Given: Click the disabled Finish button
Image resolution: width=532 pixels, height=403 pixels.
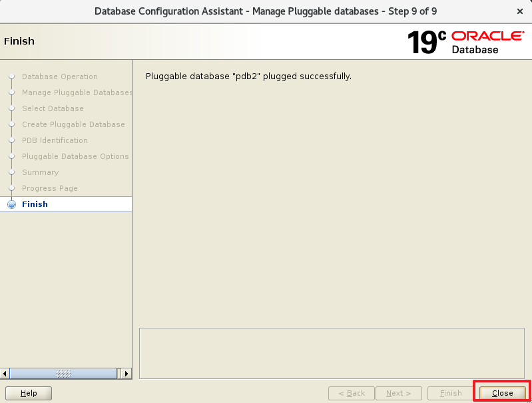Looking at the screenshot, I should pos(451,393).
